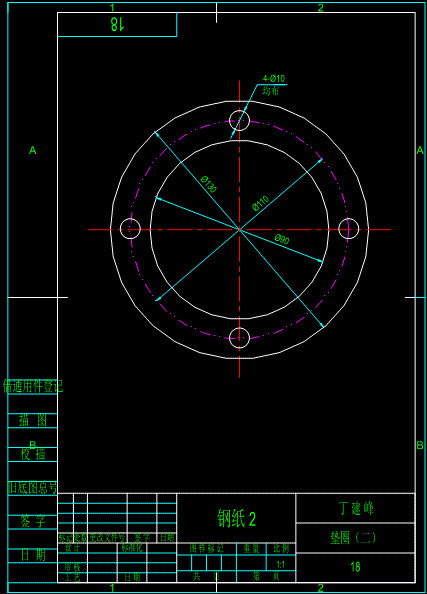Screen dimensions: 427x594
Task: Click the 校描 label in margin
Action: click(x=33, y=454)
